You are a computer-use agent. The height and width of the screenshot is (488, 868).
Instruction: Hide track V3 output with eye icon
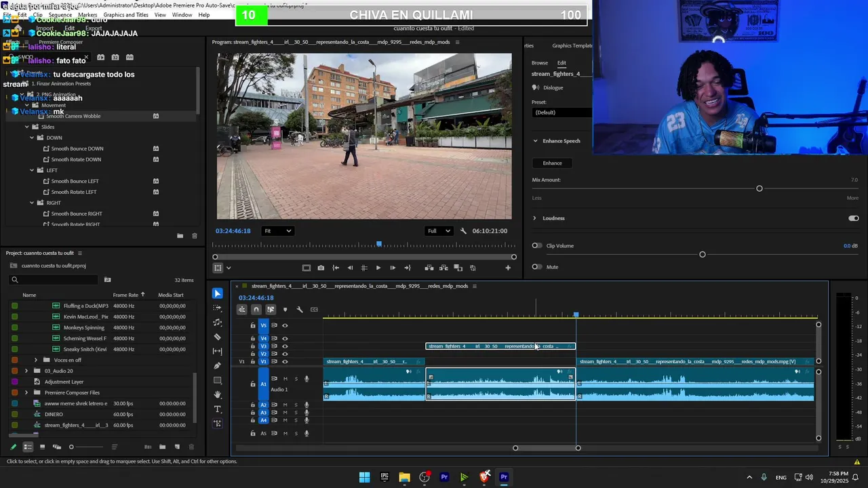point(285,346)
